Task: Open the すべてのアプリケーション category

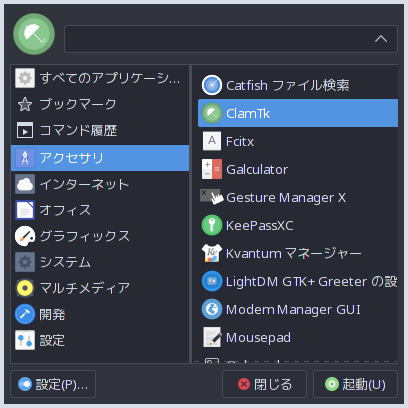Action: tap(100, 78)
